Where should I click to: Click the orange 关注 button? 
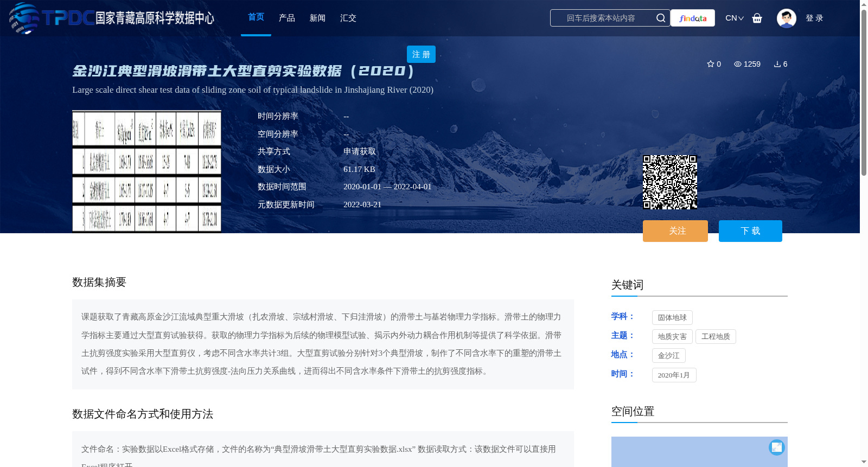pos(675,231)
